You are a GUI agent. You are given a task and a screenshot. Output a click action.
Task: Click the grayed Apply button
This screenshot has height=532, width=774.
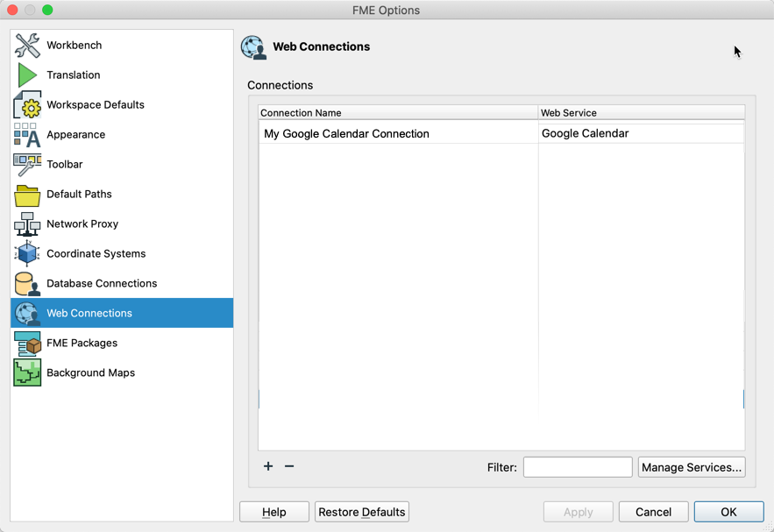click(x=579, y=512)
